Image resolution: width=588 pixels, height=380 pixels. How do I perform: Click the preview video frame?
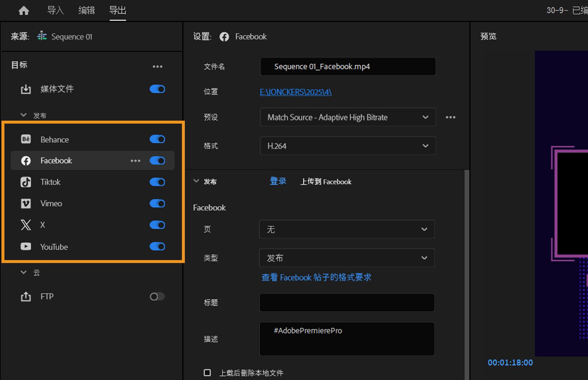561,203
